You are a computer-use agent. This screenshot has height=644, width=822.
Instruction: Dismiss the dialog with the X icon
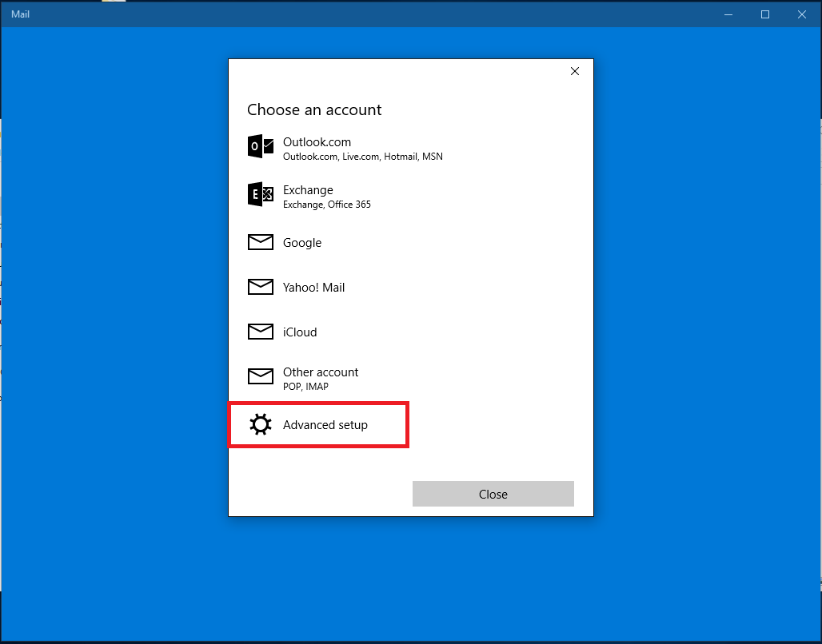point(575,71)
